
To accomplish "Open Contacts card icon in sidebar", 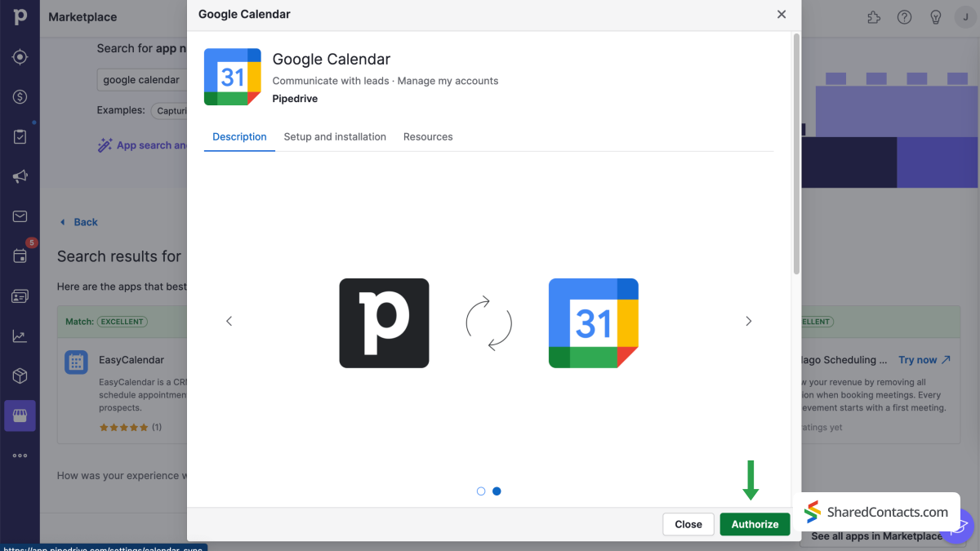I will point(20,296).
